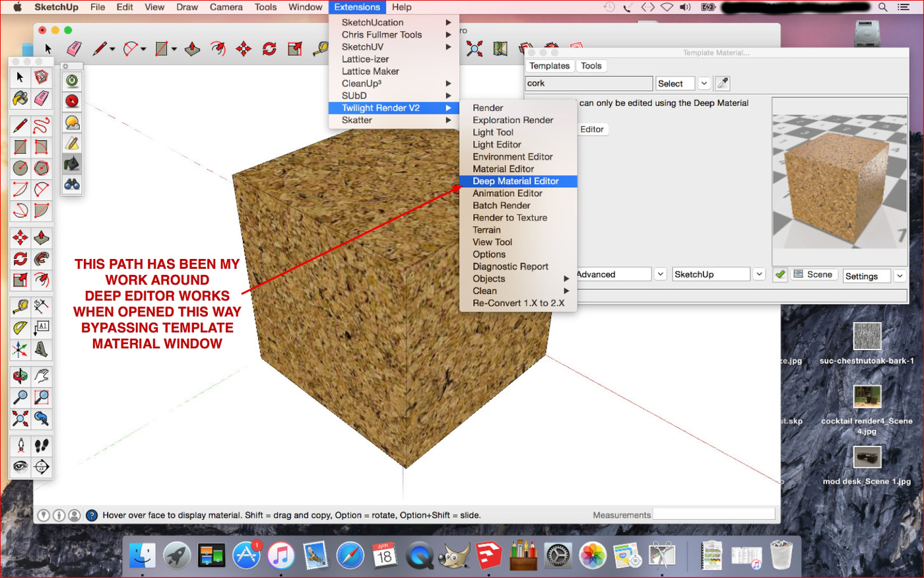Screen dimensions: 924x578
Task: Select the Line pencil tool in the left palette
Action: (x=20, y=126)
